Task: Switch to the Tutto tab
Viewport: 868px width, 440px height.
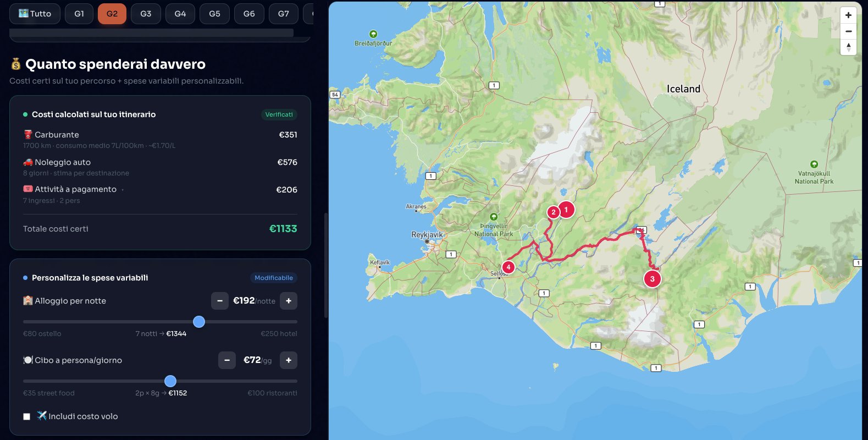Action: [35, 14]
